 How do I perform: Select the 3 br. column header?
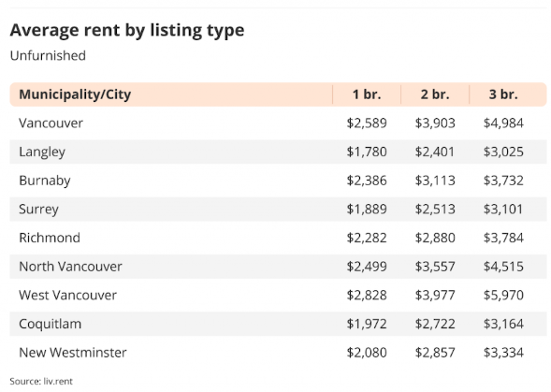[x=503, y=94]
